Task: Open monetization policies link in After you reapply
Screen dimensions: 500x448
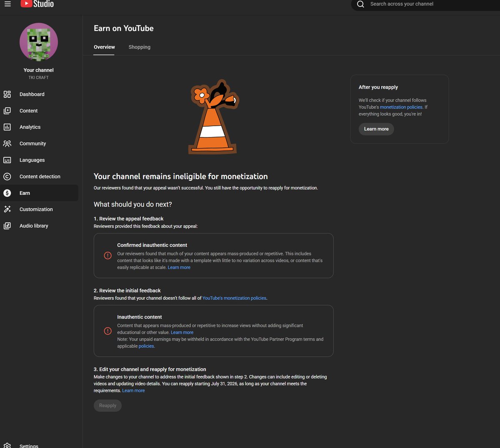Action: 401,107
